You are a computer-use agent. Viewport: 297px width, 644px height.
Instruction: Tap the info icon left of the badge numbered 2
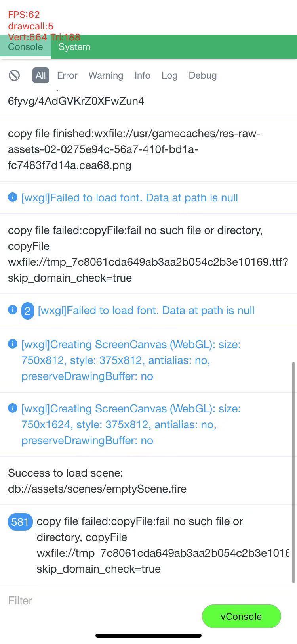coord(13,310)
